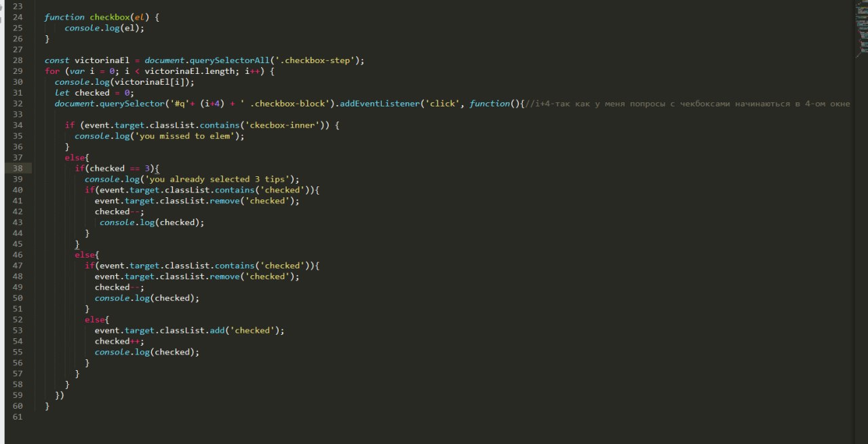Click line number 32 in the gutter

click(x=18, y=104)
